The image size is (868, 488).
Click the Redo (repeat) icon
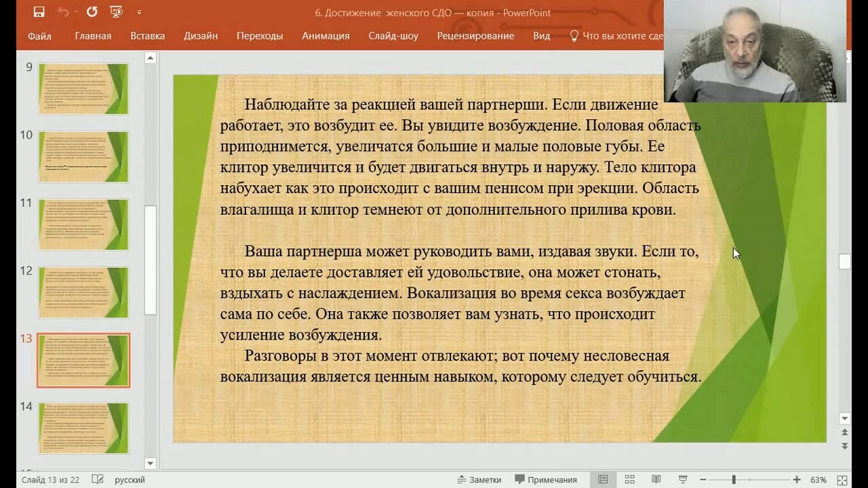tap(92, 12)
